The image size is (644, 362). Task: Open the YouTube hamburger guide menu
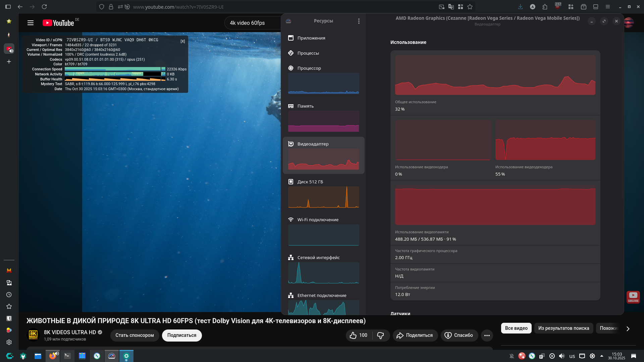coord(31,23)
